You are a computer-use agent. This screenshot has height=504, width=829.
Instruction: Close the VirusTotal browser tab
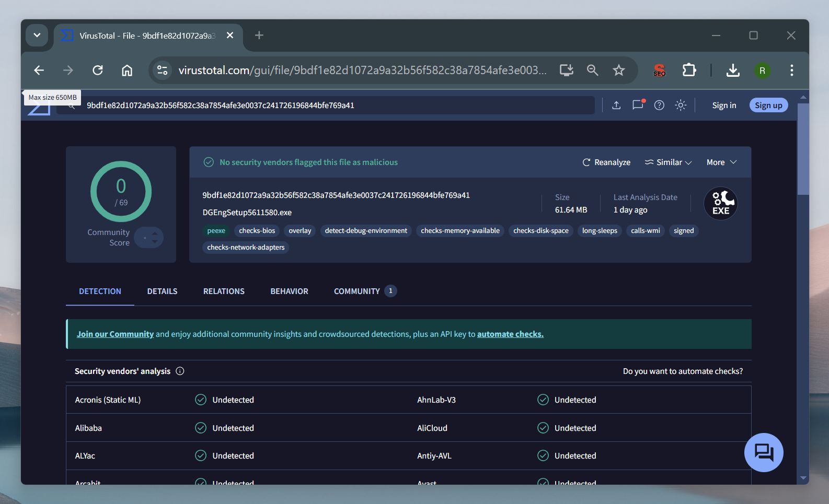point(230,35)
